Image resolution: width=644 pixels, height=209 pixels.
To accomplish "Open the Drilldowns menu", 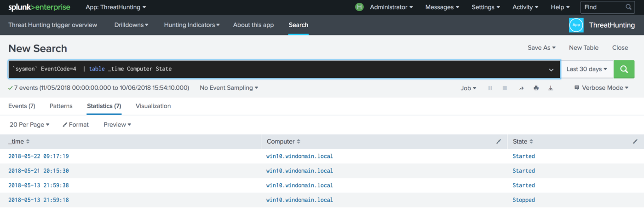I will point(132,25).
